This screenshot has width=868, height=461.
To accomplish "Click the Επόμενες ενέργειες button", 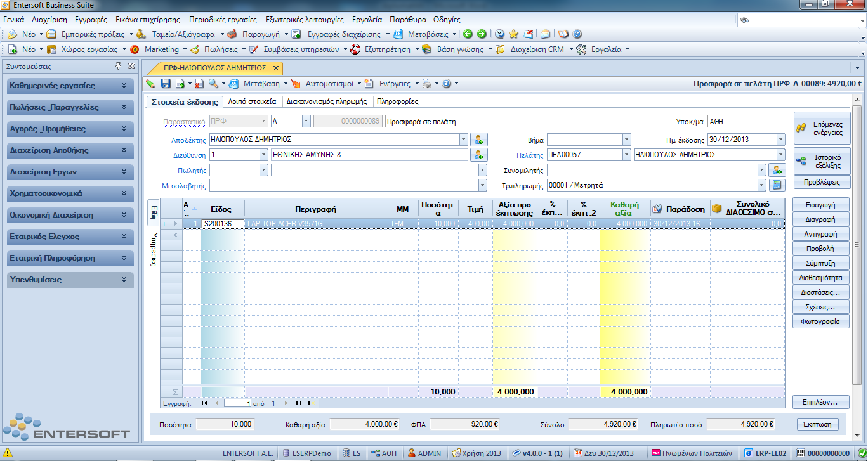I will point(821,128).
